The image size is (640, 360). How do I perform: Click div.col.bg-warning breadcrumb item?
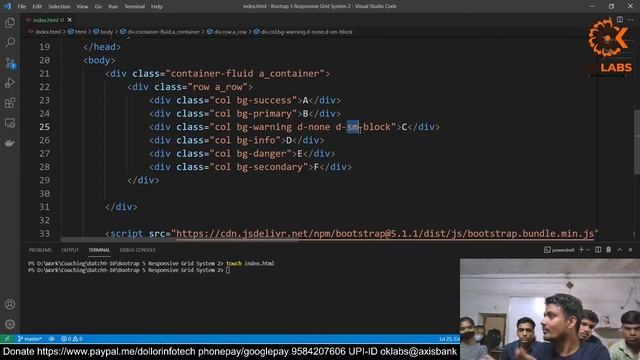pyautogui.click(x=307, y=32)
